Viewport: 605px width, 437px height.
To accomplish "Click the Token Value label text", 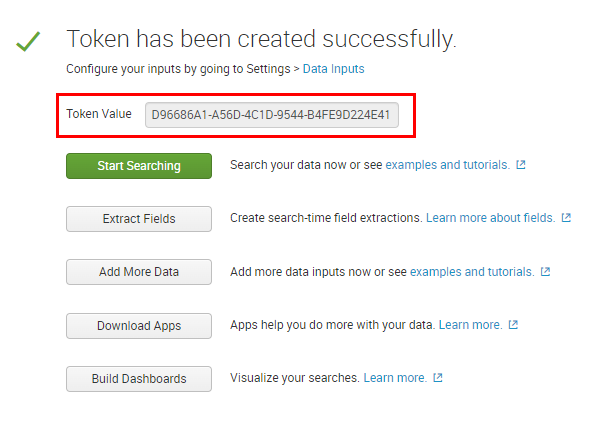I will coord(99,114).
